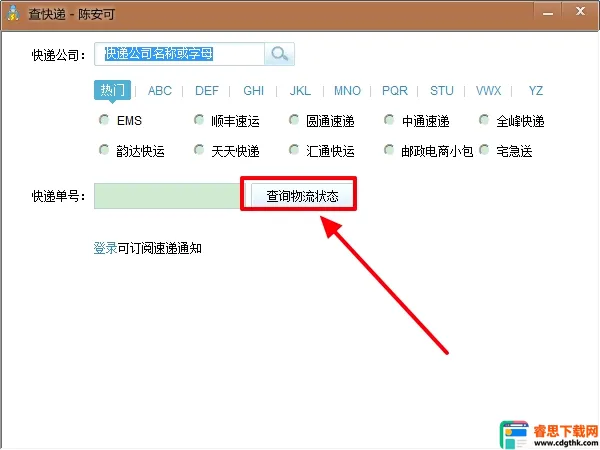600x450 pixels.
Task: Open the DEF letter tab
Action: click(x=207, y=91)
